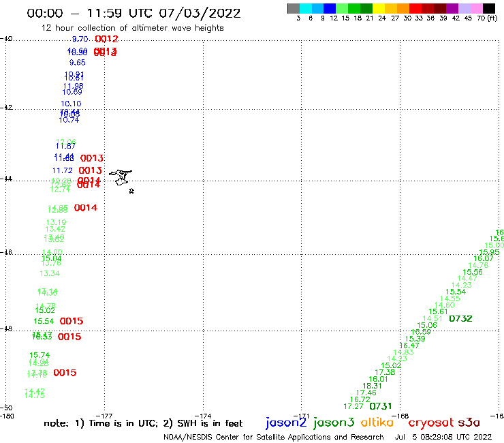Viewport: 504px width, 443px height.
Task: Select the dark blue 12 ft legend swatch
Action: point(330,9)
